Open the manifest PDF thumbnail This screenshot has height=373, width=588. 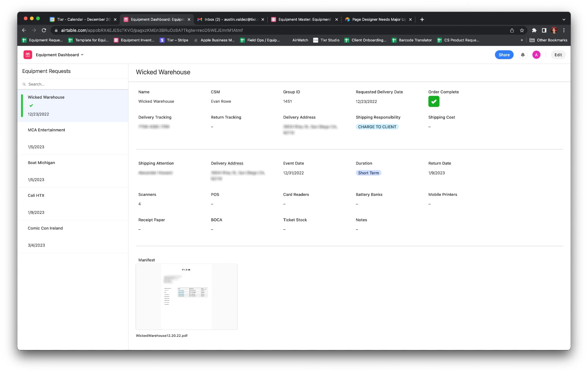click(187, 297)
